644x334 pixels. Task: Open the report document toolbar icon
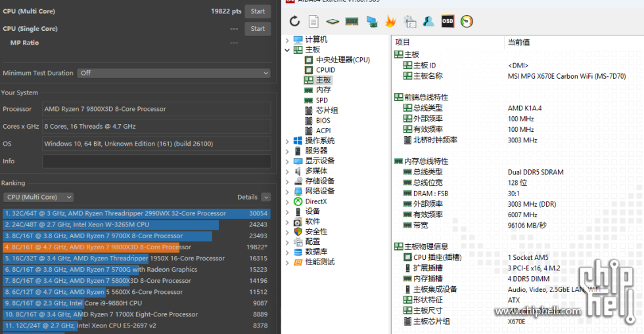tap(313, 22)
